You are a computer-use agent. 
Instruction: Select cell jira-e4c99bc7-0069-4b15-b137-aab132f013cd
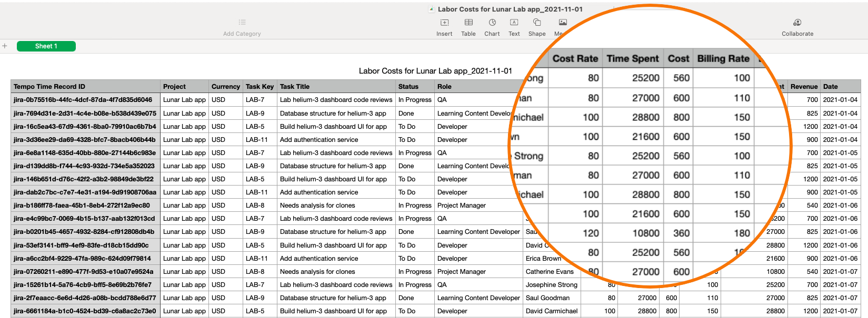[85, 218]
